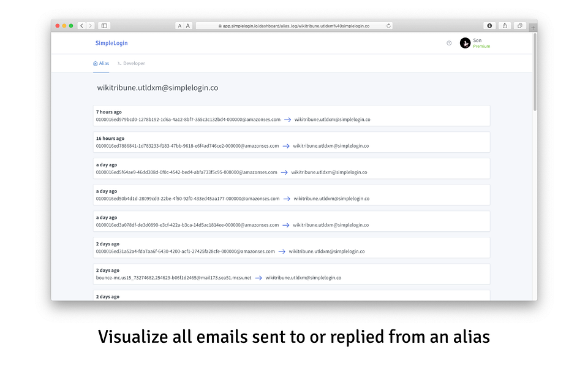Click the blue arrow on the 7 hours ago entry
Screen dimensions: 588x368
[287, 120]
